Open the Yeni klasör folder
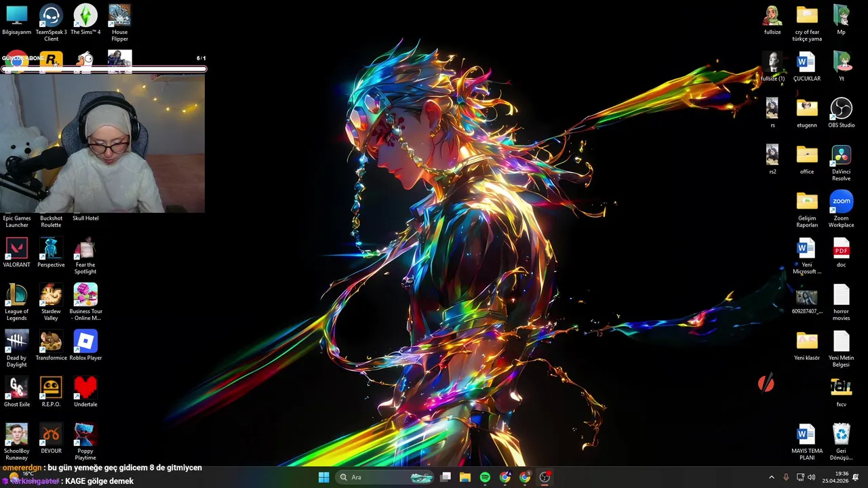868x488 pixels. [807, 345]
